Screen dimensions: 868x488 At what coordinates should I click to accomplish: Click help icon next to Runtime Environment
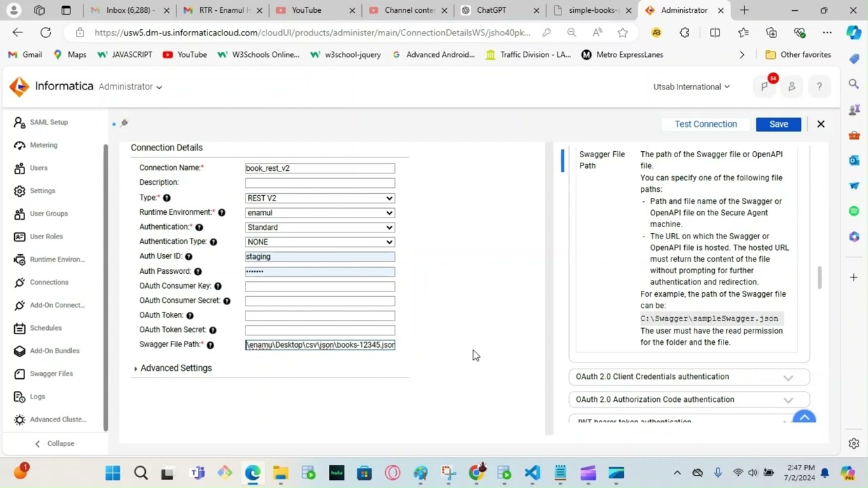click(x=222, y=213)
